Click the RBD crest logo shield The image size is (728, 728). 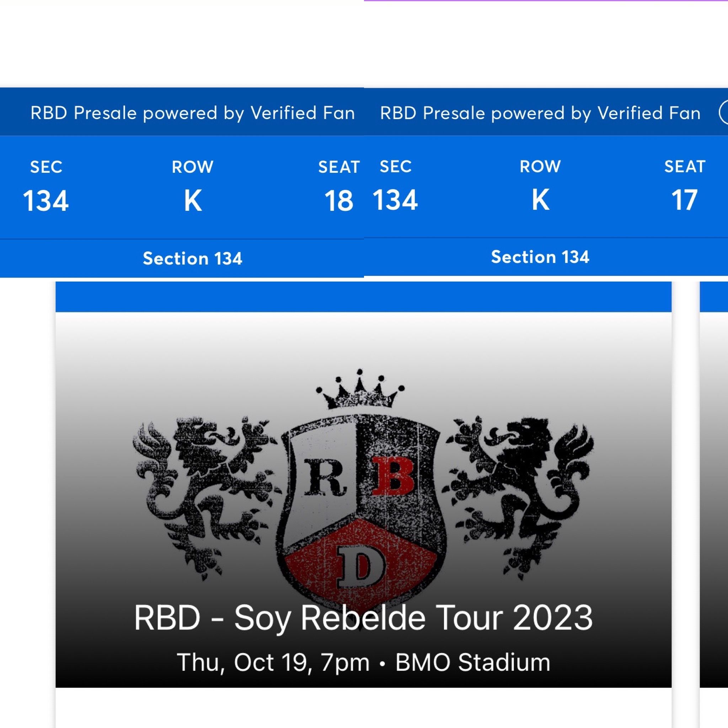361,505
